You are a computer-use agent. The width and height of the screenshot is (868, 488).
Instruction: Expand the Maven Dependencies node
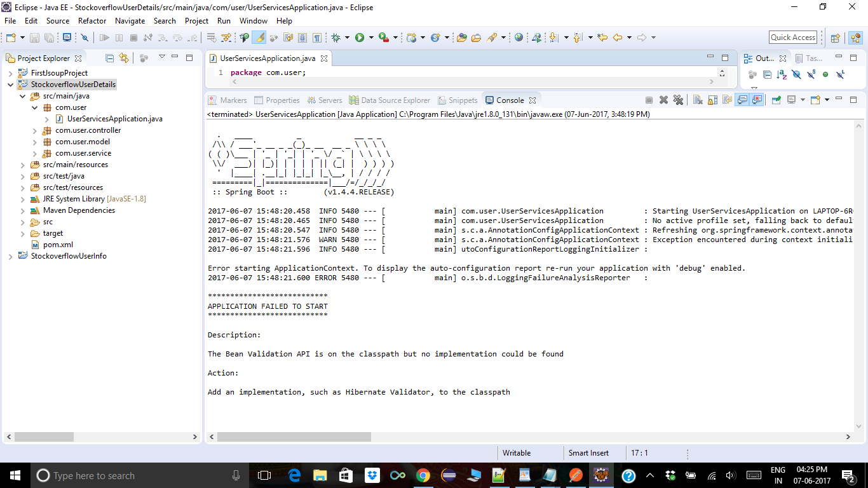pos(23,210)
